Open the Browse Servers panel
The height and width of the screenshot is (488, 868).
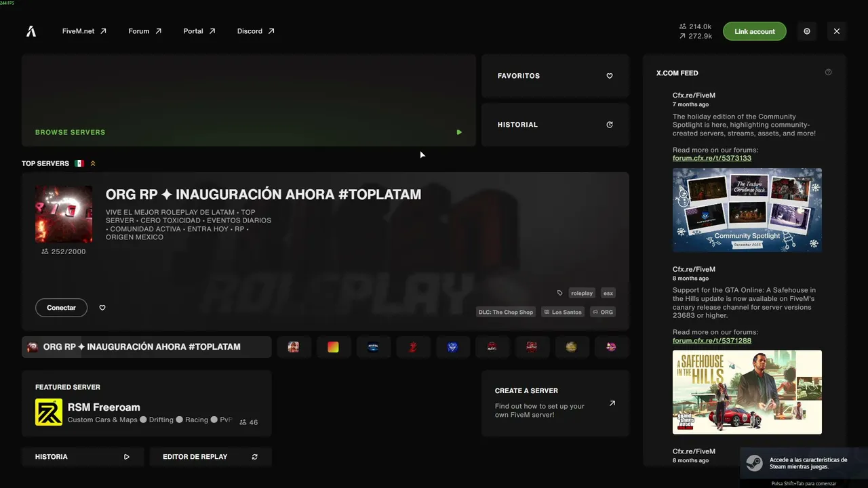point(249,100)
